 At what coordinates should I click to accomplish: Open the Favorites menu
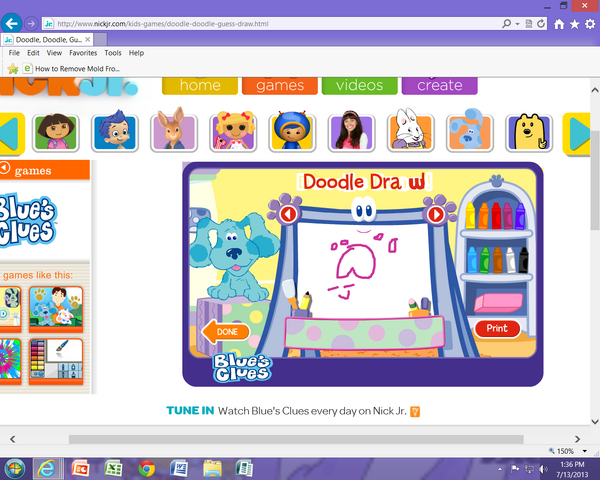pos(83,53)
